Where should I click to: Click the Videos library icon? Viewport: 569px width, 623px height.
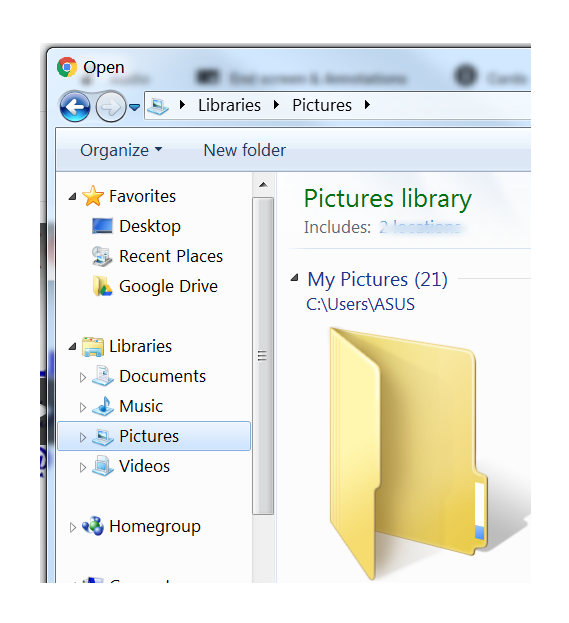(103, 466)
